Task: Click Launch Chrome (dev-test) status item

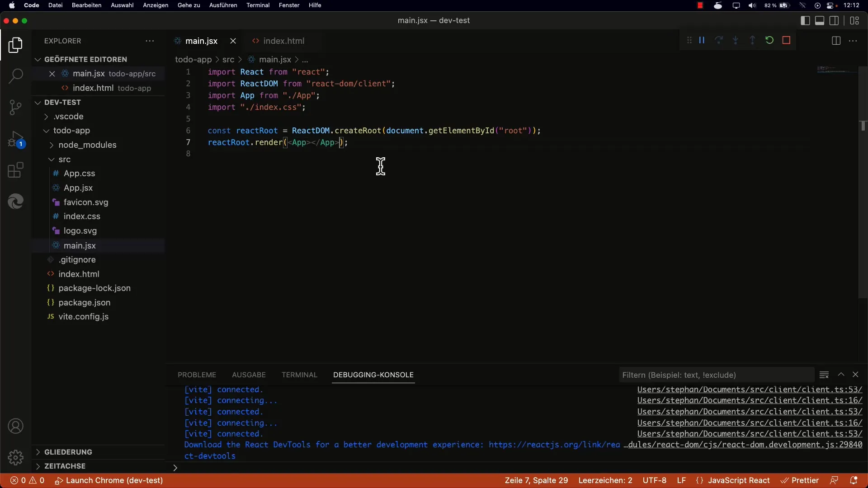Action: point(108,480)
